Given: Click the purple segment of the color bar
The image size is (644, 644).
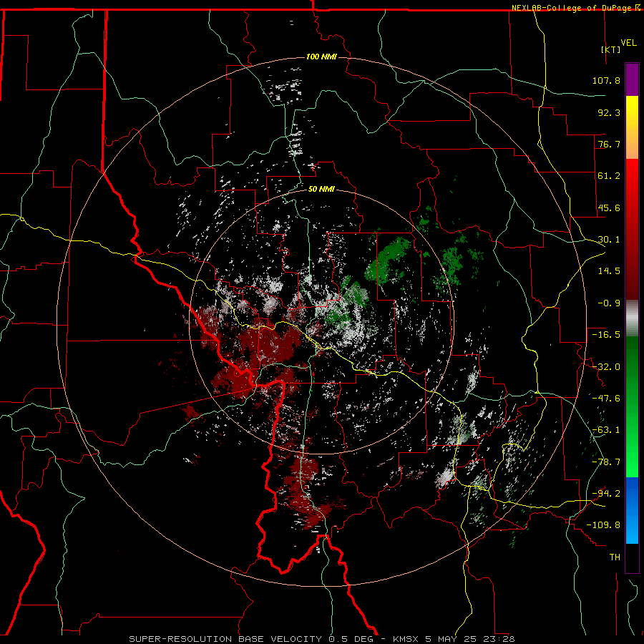Looking at the screenshot, I should [632, 79].
